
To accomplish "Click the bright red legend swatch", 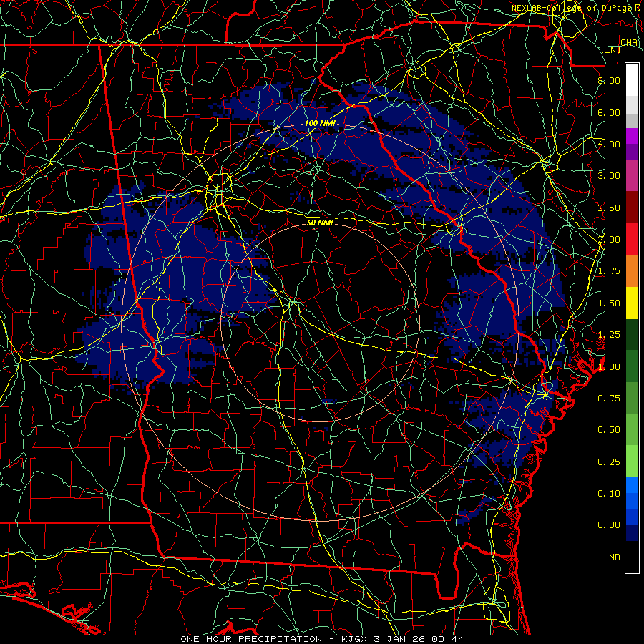I will 632,239.
